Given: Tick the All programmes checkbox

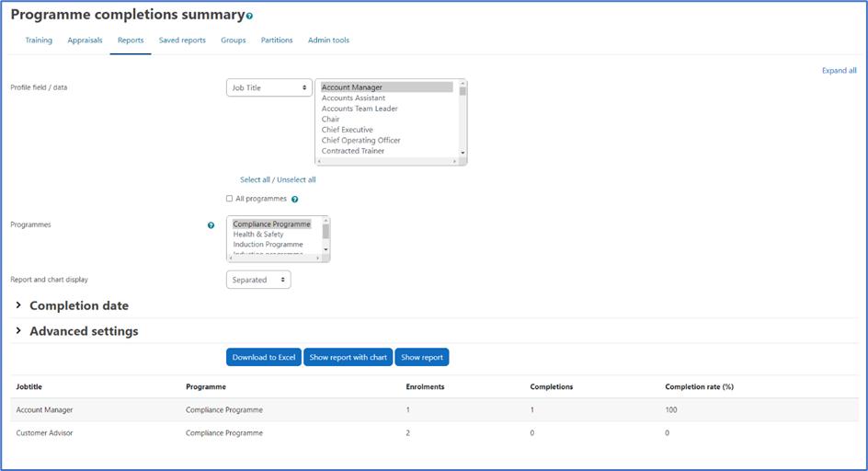Looking at the screenshot, I should click(x=229, y=199).
